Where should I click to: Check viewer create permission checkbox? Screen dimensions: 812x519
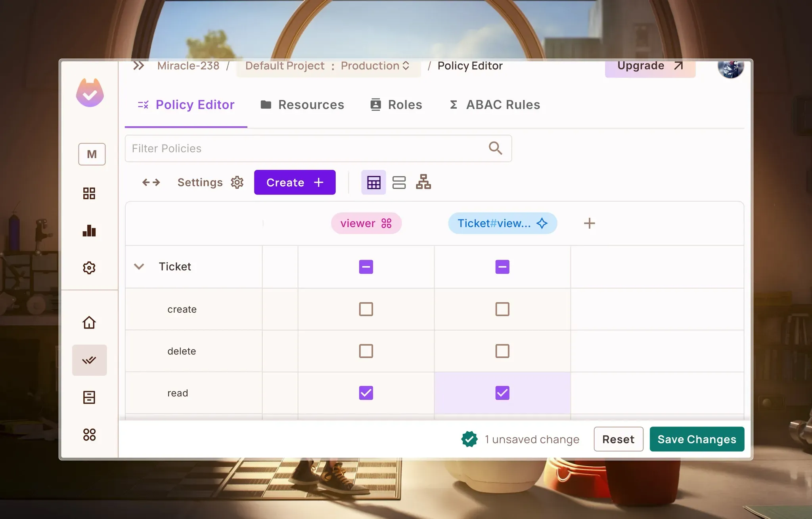tap(366, 309)
